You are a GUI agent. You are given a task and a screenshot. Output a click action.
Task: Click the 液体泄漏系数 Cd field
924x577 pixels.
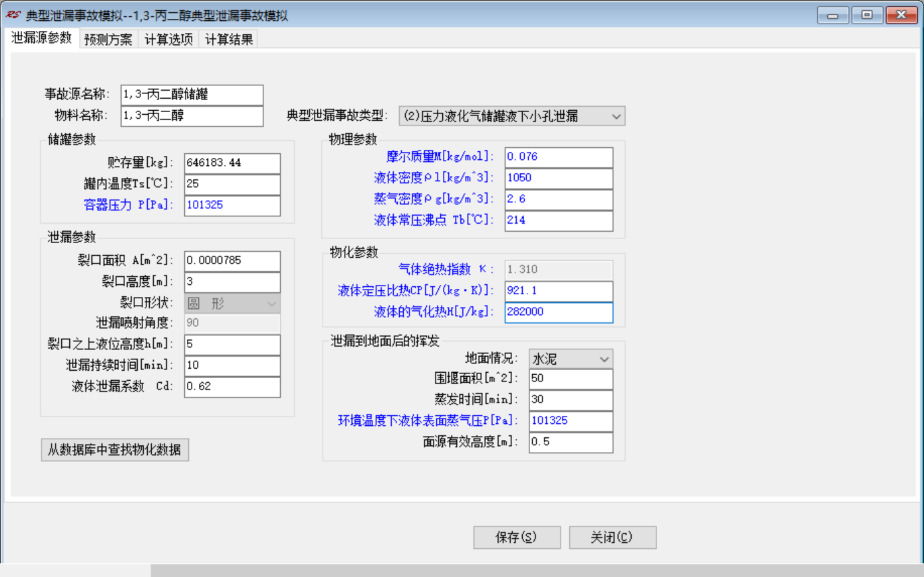(x=233, y=387)
